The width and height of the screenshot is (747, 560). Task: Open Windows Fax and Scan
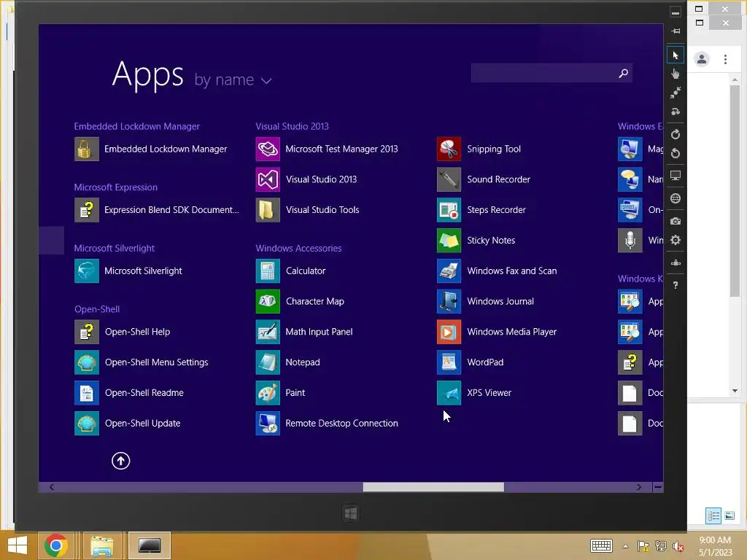coord(497,271)
